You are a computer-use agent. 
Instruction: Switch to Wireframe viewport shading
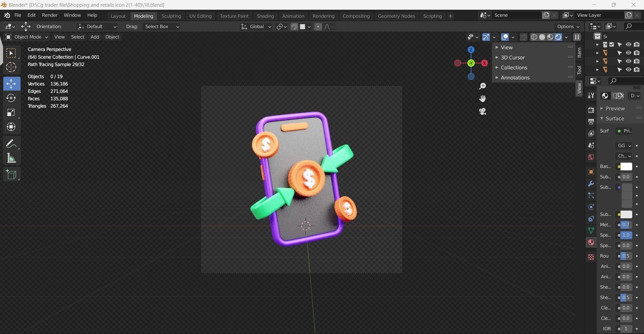pos(534,37)
